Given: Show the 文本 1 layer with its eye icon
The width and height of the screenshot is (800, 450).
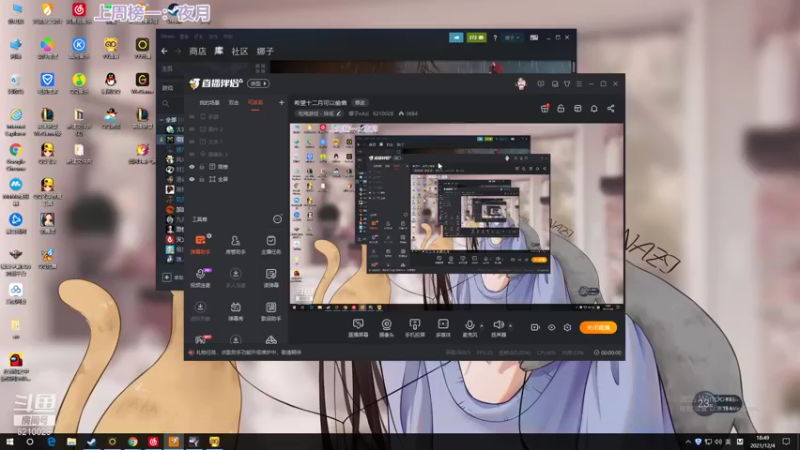Looking at the screenshot, I should coord(192,141).
